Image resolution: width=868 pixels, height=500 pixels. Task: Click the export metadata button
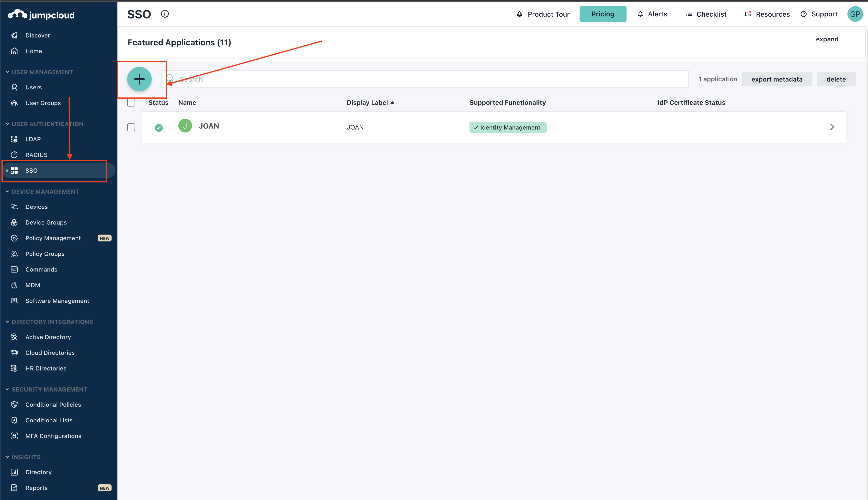click(x=777, y=79)
